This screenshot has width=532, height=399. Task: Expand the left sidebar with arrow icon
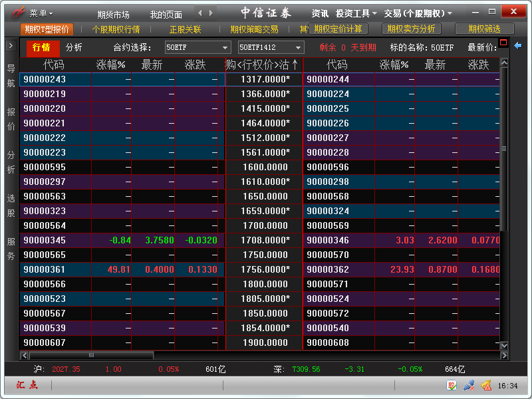(11, 45)
